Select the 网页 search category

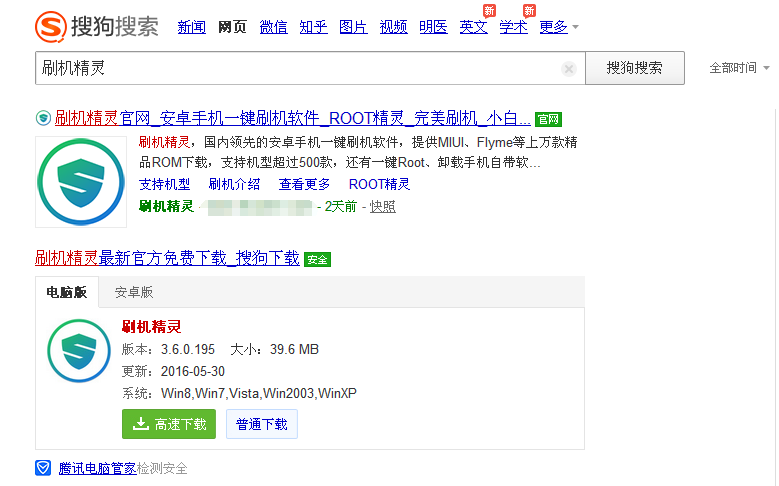pyautogui.click(x=232, y=27)
